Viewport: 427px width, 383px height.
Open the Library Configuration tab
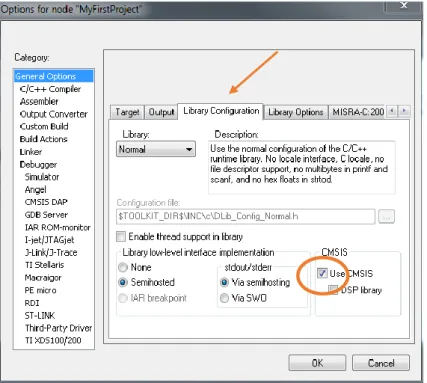(x=221, y=111)
